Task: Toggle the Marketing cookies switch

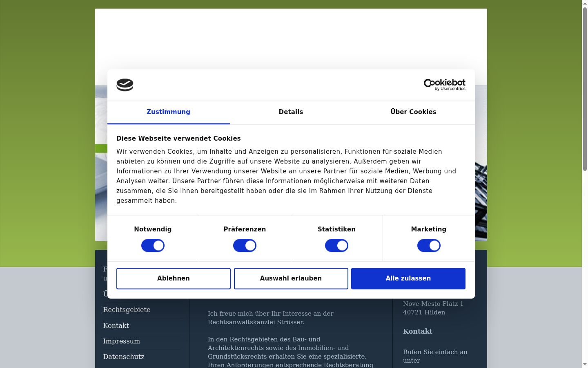Action: (429, 246)
